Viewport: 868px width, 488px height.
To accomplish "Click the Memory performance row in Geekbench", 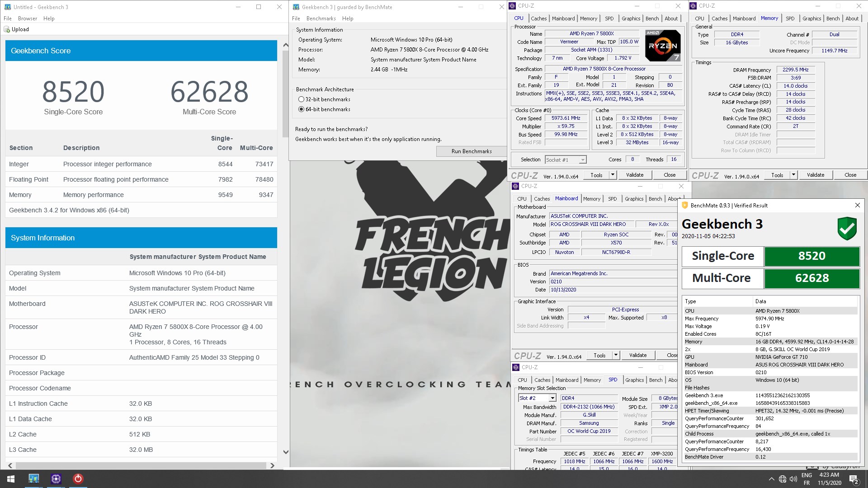I will [x=141, y=195].
